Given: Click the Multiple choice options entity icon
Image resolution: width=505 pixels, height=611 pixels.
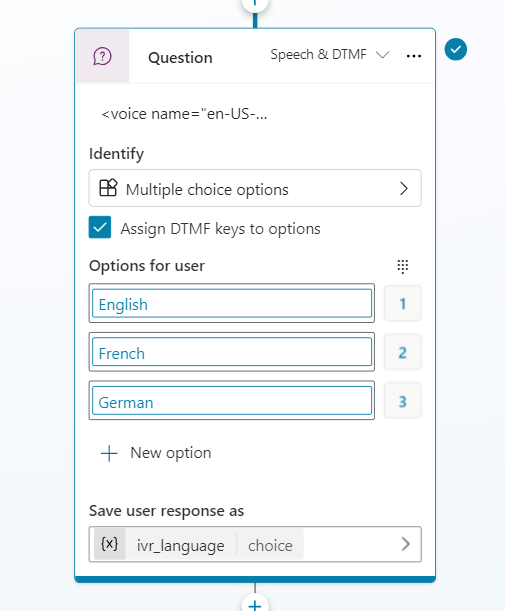Looking at the screenshot, I should 108,188.
